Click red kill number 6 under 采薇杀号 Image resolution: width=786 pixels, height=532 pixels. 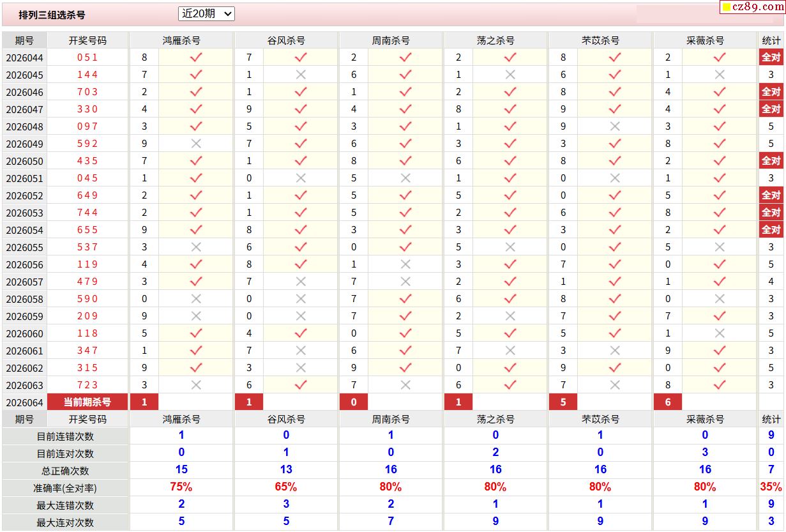click(x=668, y=402)
